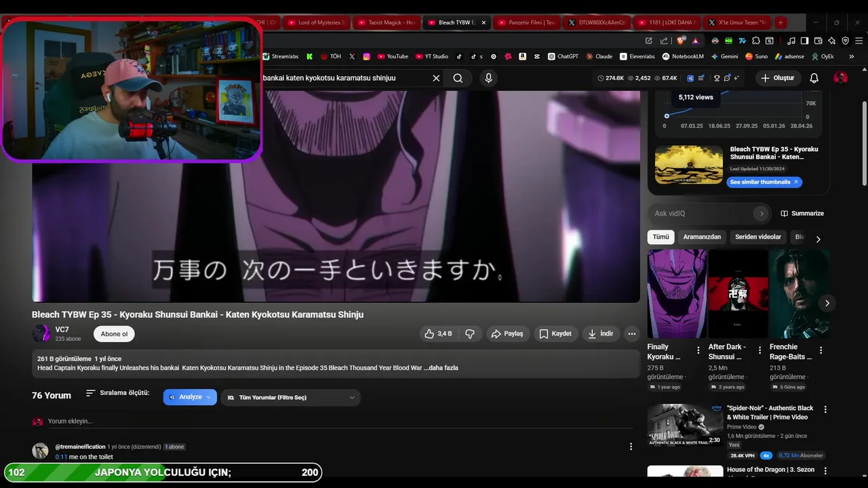
Task: Switch to Taoist Magick browser tab
Action: [386, 22]
